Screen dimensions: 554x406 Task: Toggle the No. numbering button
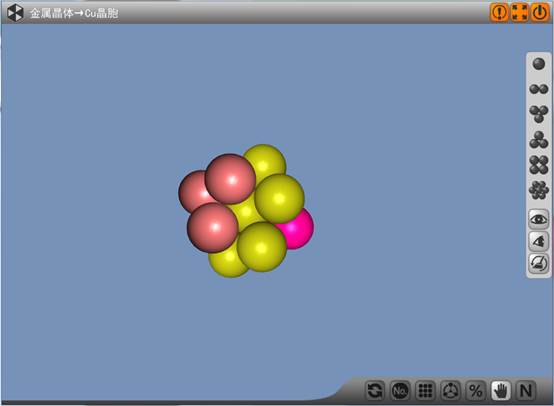click(400, 391)
